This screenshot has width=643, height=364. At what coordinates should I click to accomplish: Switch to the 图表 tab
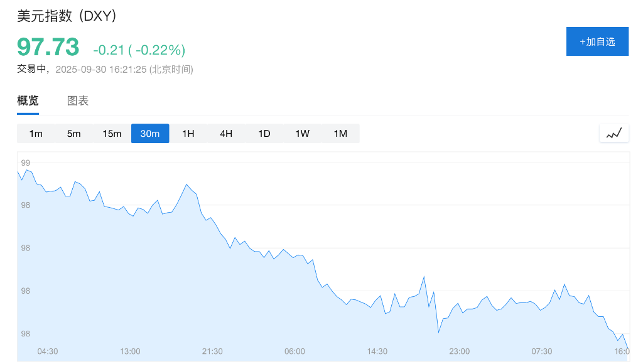[77, 100]
